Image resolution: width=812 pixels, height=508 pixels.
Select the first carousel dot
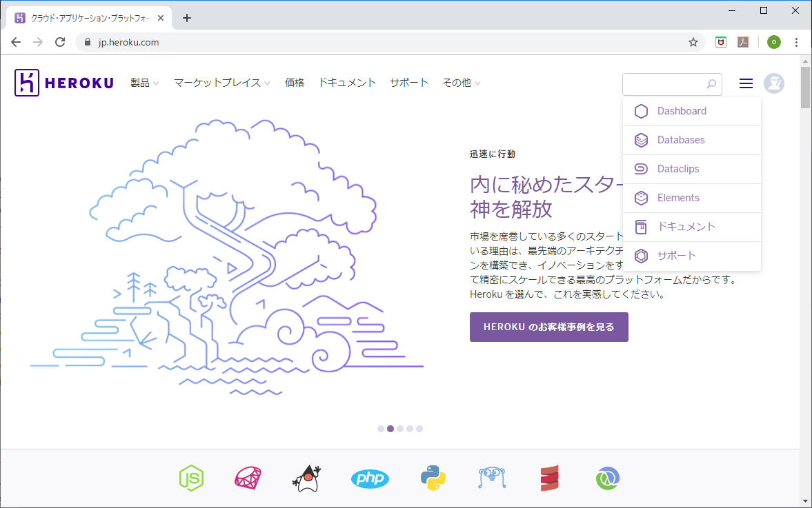tap(381, 429)
